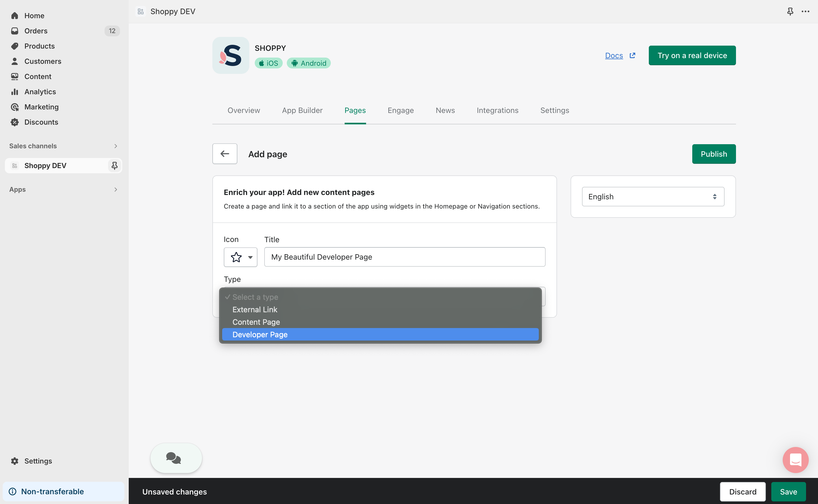Click the back arrow button

point(225,154)
